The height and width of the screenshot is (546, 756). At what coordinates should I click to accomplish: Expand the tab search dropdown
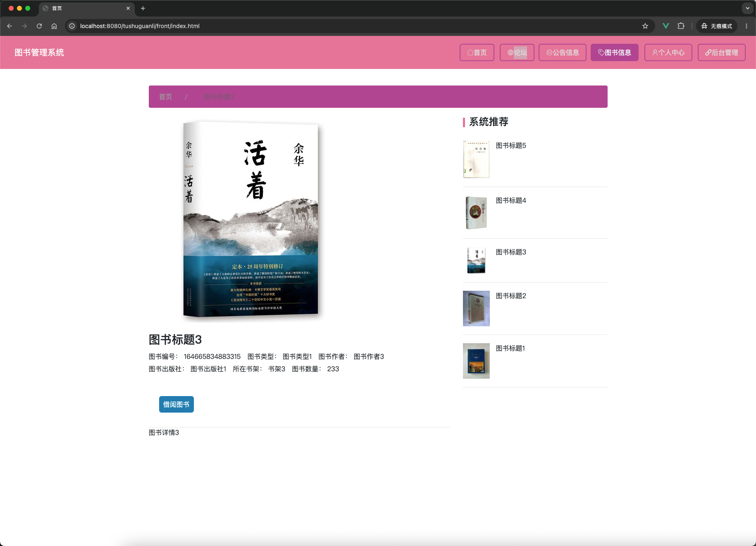point(747,8)
